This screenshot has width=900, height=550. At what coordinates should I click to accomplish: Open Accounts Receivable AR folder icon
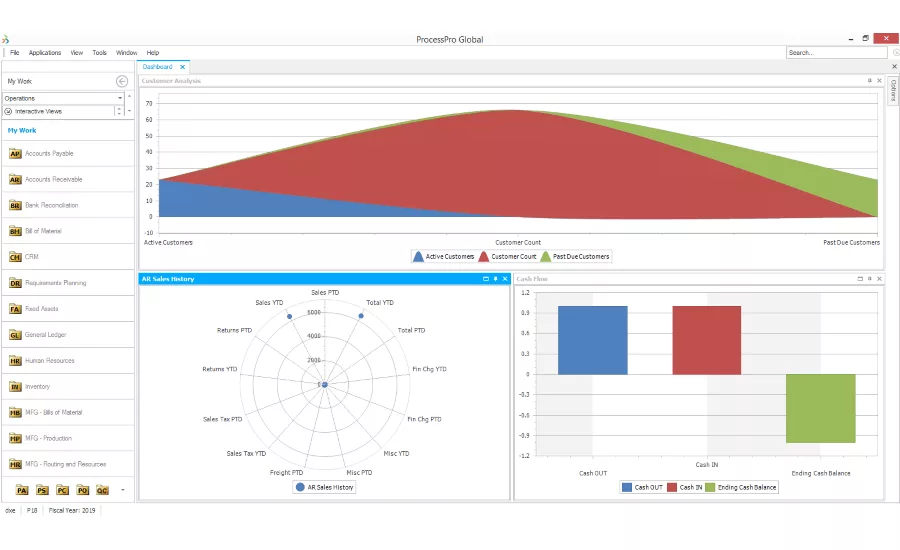click(x=15, y=180)
